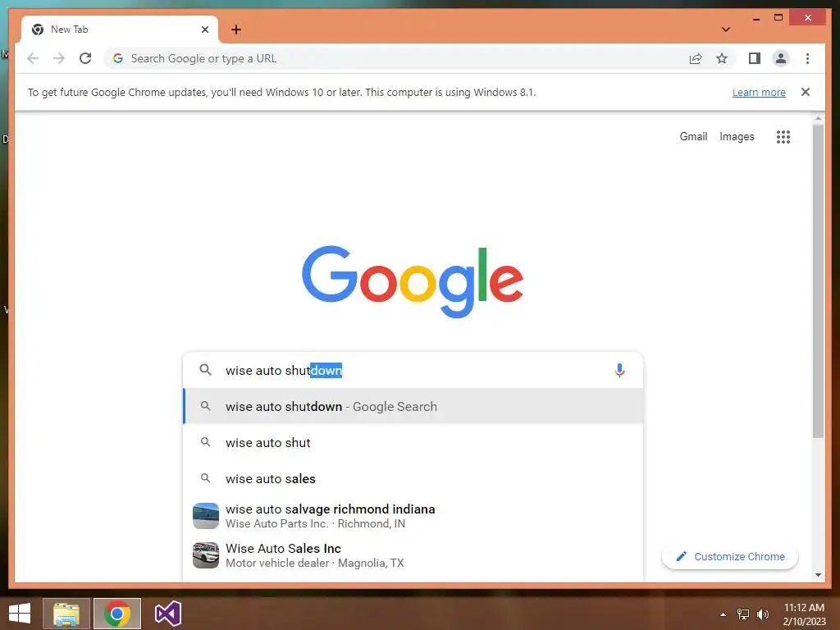
Task: Click the Wise Auto Sales Inc thumbnail
Action: [x=206, y=555]
